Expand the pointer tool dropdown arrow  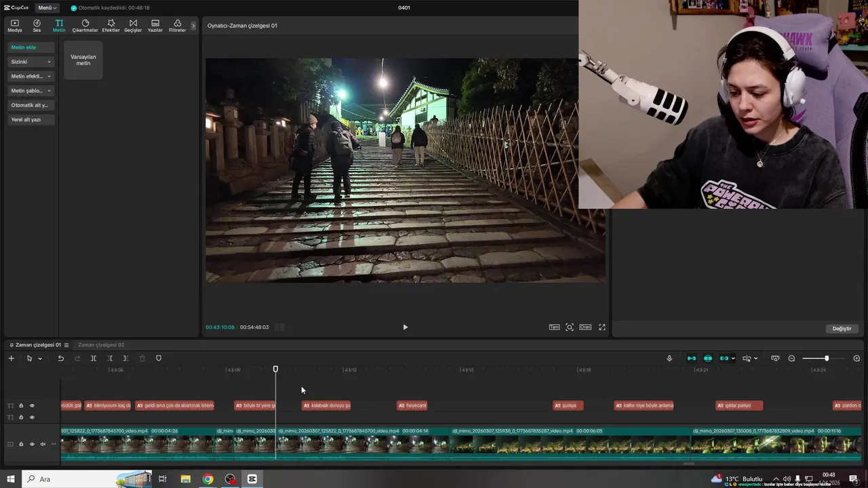pyautogui.click(x=40, y=359)
